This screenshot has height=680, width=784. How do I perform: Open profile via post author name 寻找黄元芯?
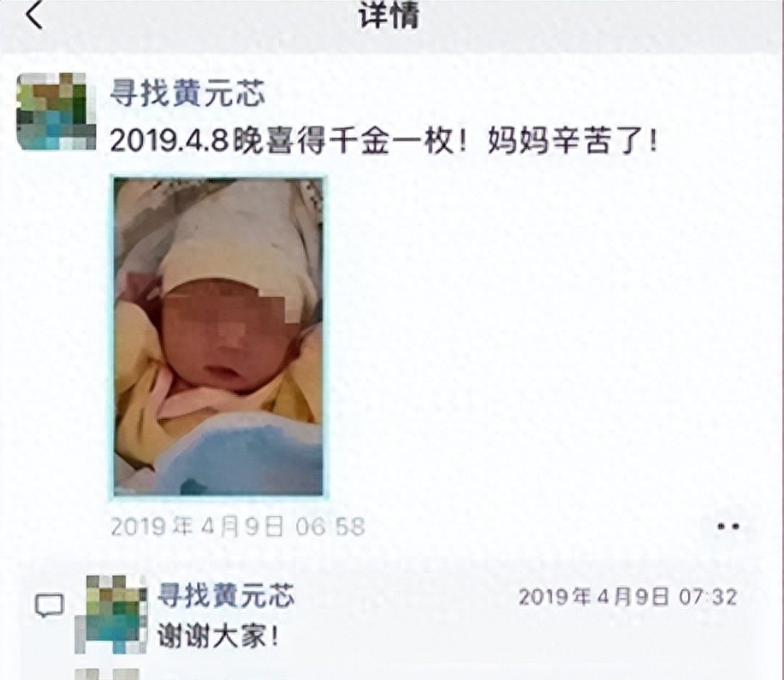click(187, 93)
